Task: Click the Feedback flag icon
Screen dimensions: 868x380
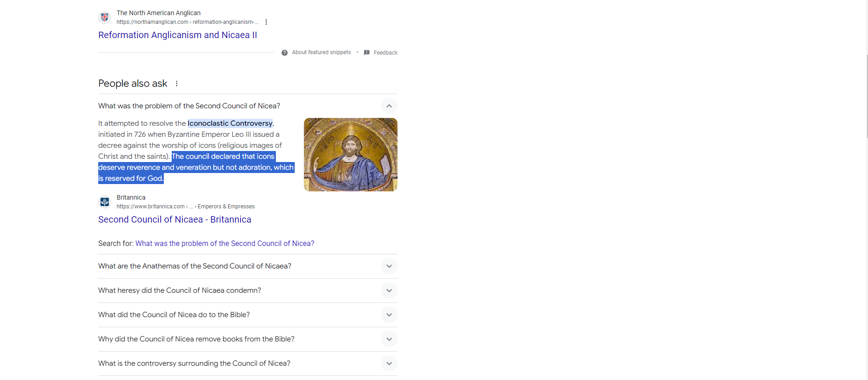Action: coord(367,53)
